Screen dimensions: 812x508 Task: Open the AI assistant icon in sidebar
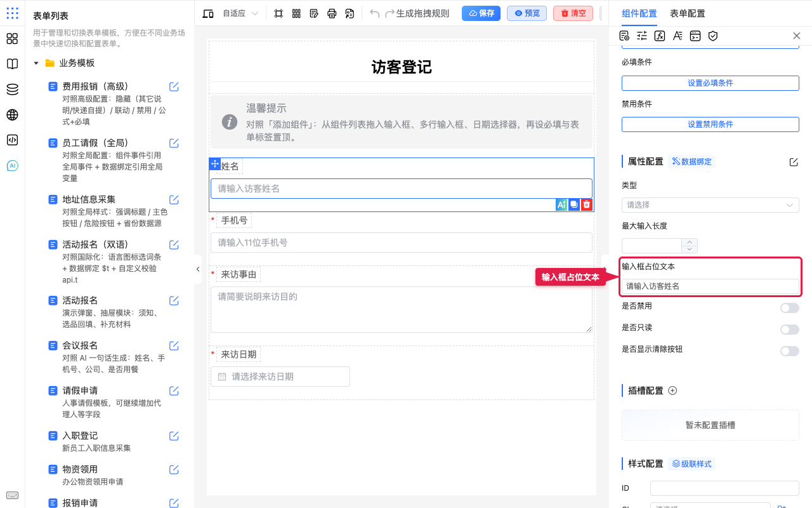point(12,166)
